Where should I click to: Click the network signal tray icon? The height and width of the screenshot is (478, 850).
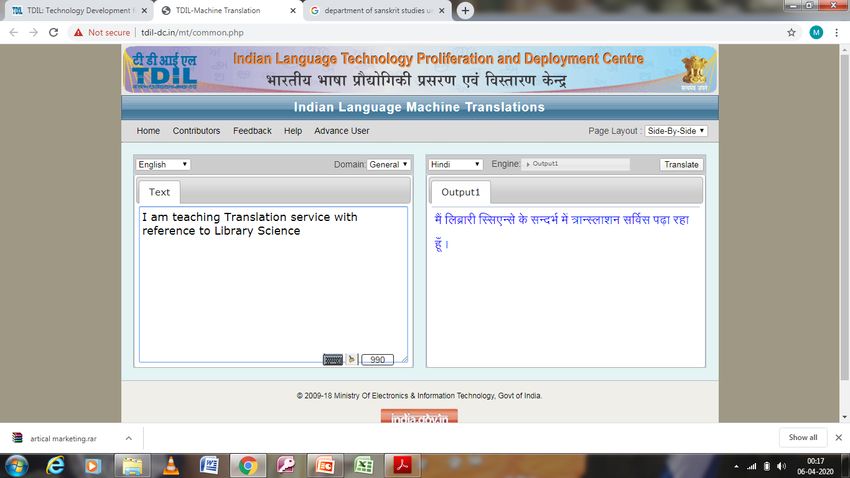[751, 466]
